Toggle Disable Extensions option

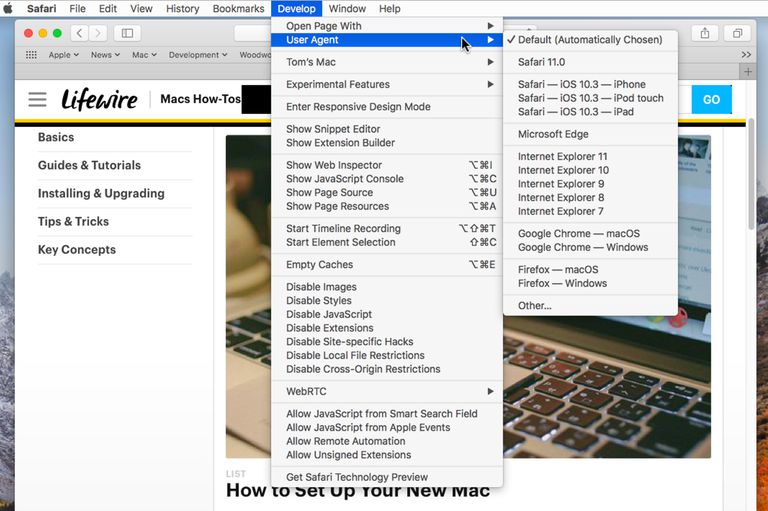pyautogui.click(x=387, y=328)
